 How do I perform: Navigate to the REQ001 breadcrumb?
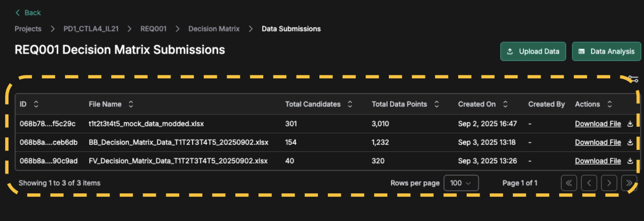pyautogui.click(x=153, y=29)
